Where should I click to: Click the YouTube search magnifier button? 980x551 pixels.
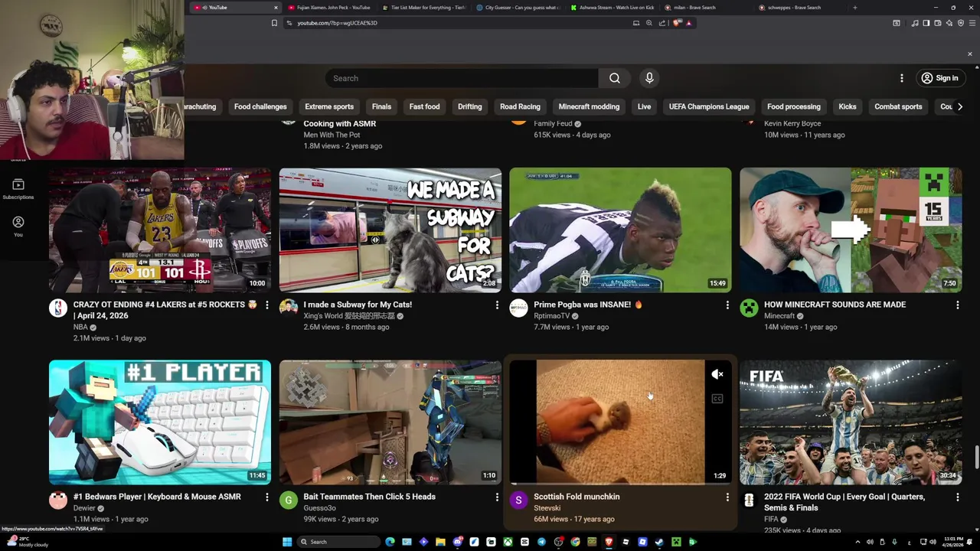pyautogui.click(x=614, y=78)
